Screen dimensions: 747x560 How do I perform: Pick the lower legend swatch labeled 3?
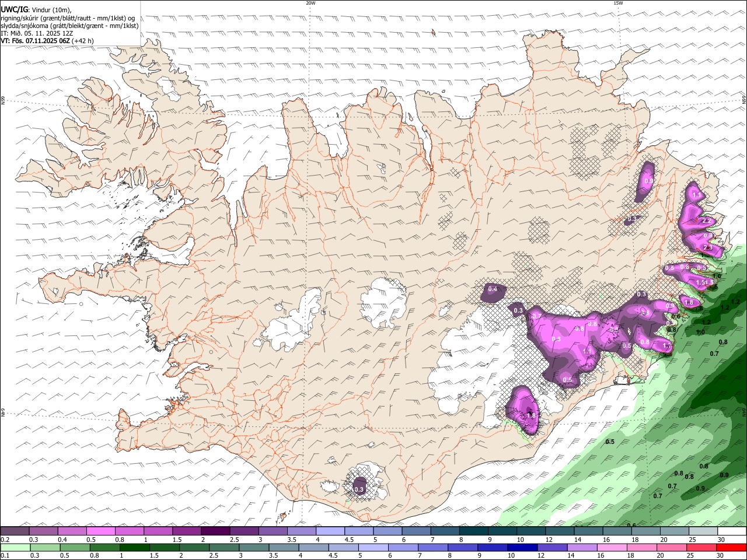pyautogui.click(x=254, y=547)
